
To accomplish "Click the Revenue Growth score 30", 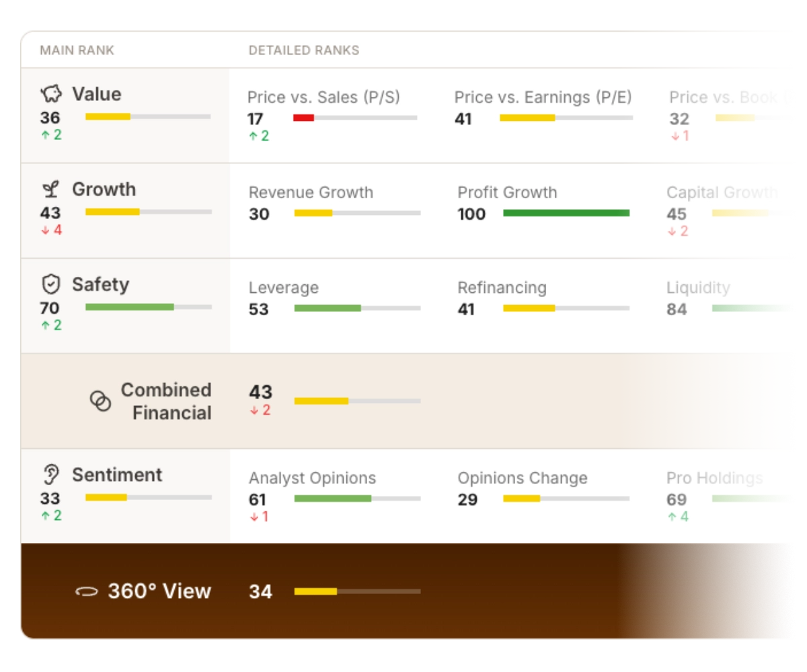I will coord(259,214).
